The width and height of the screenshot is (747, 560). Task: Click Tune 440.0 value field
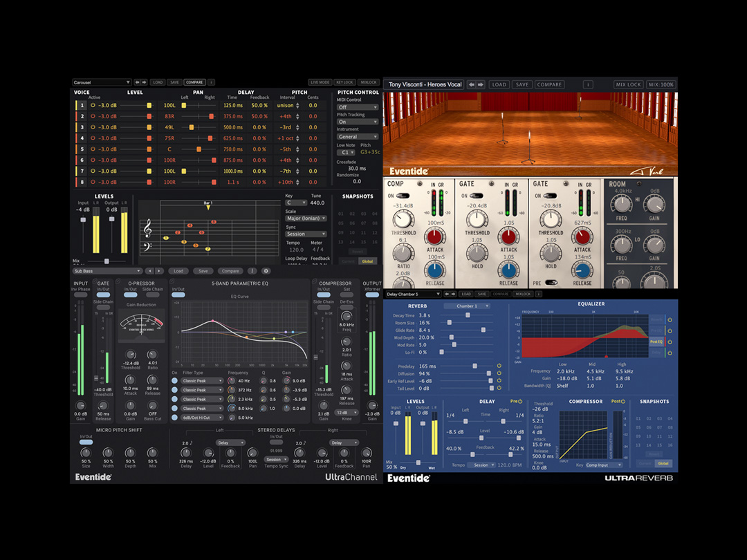click(317, 203)
